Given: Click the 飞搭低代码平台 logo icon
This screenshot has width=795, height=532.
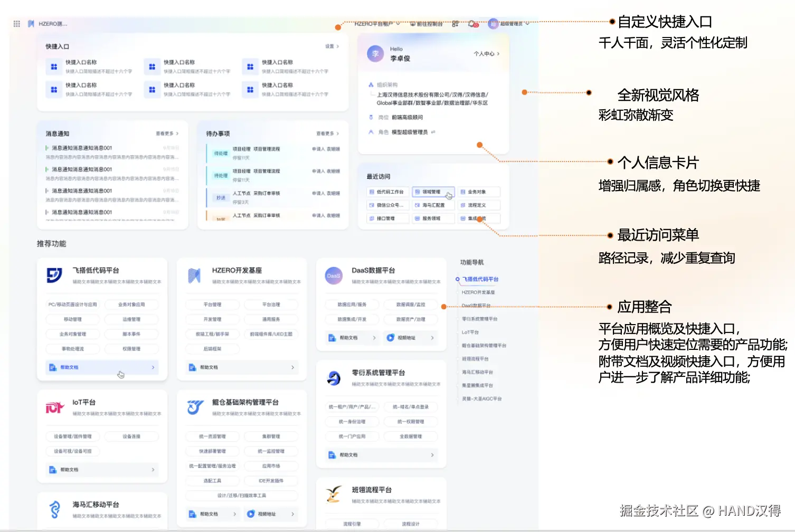Looking at the screenshot, I should [54, 275].
